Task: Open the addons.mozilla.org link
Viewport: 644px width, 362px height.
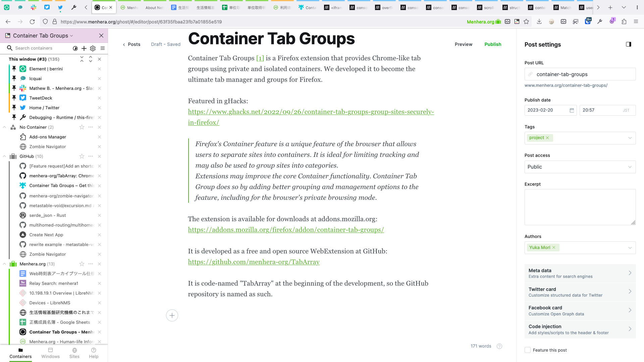Action: pos(286,230)
